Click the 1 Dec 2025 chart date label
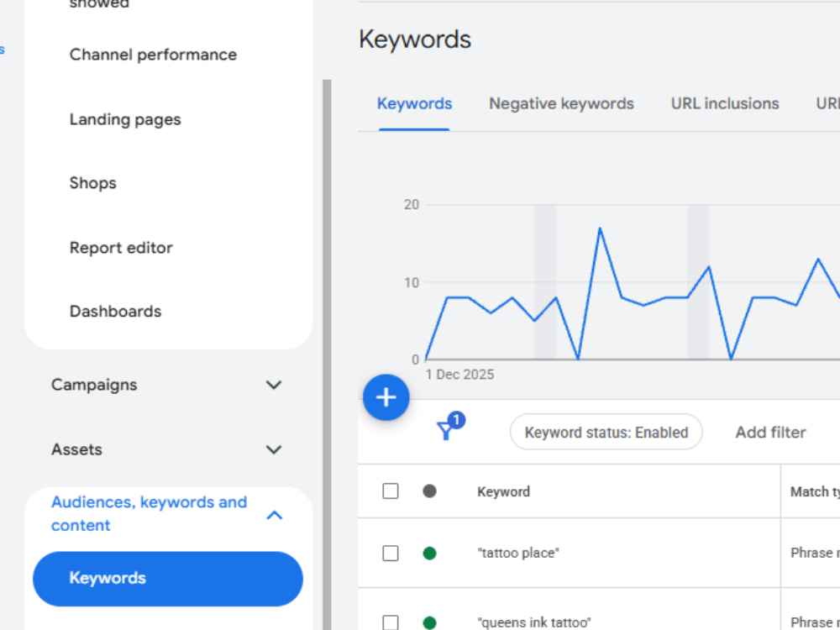This screenshot has height=630, width=840. point(459,375)
